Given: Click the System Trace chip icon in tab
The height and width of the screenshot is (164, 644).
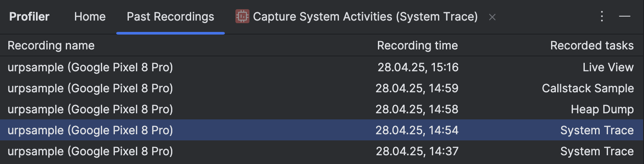Looking at the screenshot, I should (x=242, y=17).
